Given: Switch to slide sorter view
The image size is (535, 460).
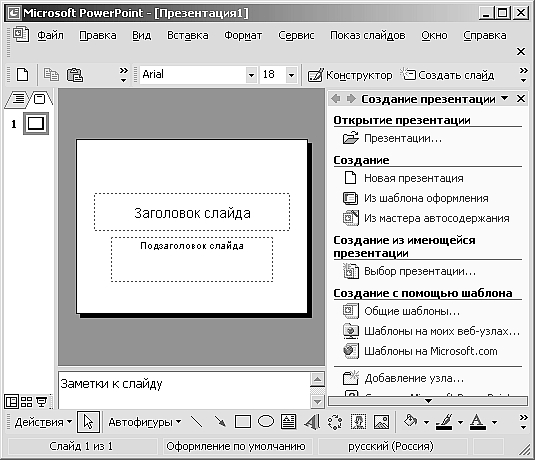Looking at the screenshot, I should coord(27,402).
